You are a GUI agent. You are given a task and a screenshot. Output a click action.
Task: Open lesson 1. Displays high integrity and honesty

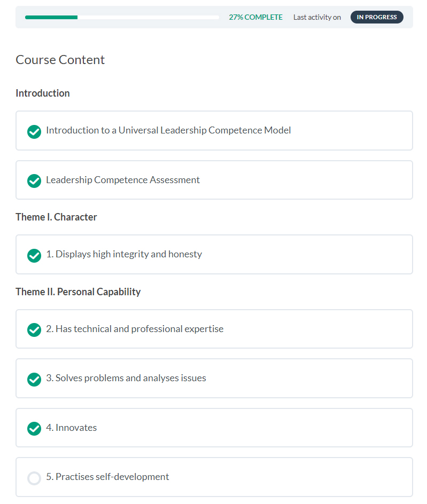pyautogui.click(x=124, y=254)
